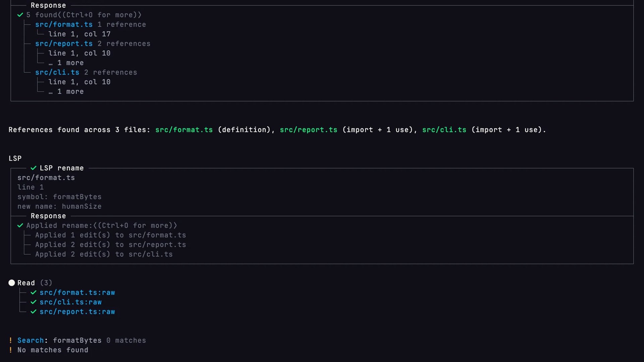
Task: Expand '… 1 more' under src/report.ts
Action: click(66, 63)
